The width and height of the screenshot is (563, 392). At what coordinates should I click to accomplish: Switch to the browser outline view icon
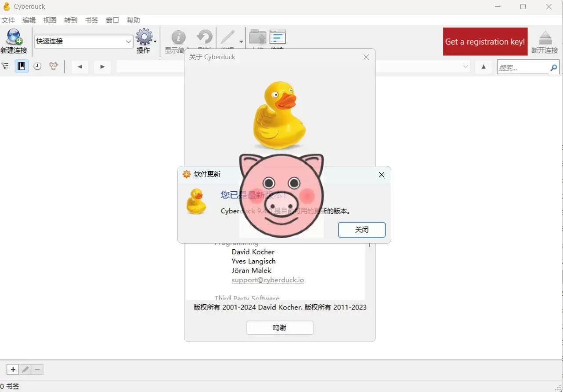point(5,66)
